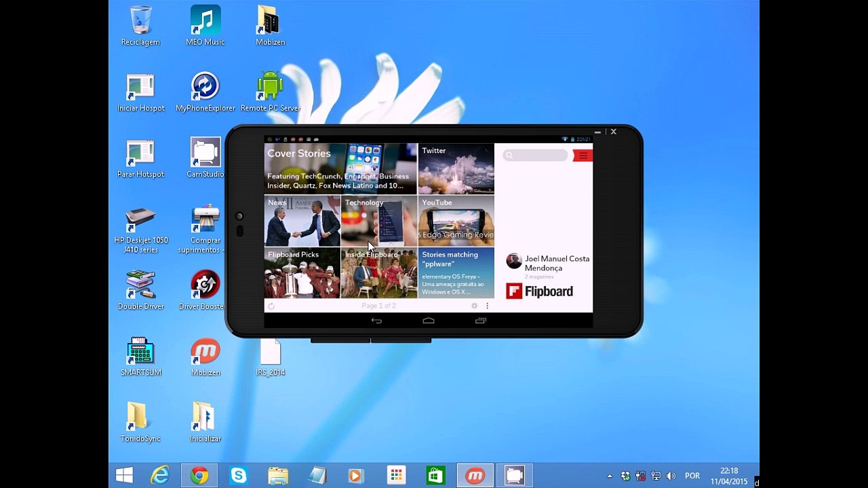Open the Twitter tile in Flipboard
This screenshot has height=488, width=868.
[456, 169]
